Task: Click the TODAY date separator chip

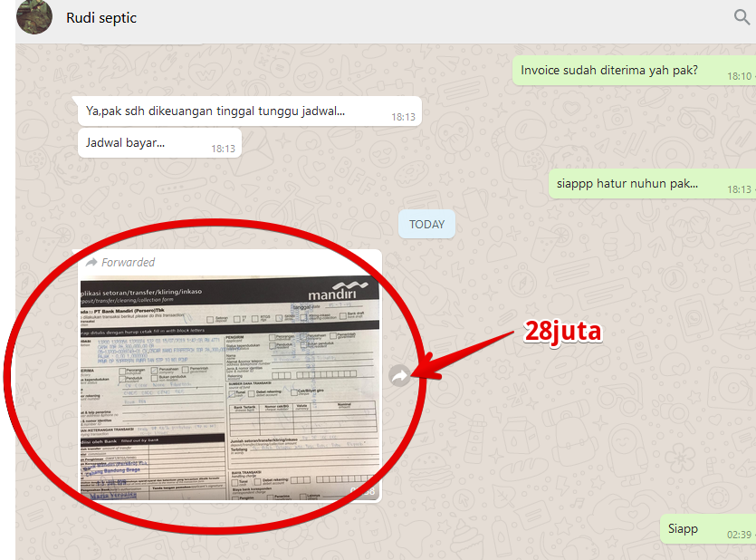Action: pos(426,224)
